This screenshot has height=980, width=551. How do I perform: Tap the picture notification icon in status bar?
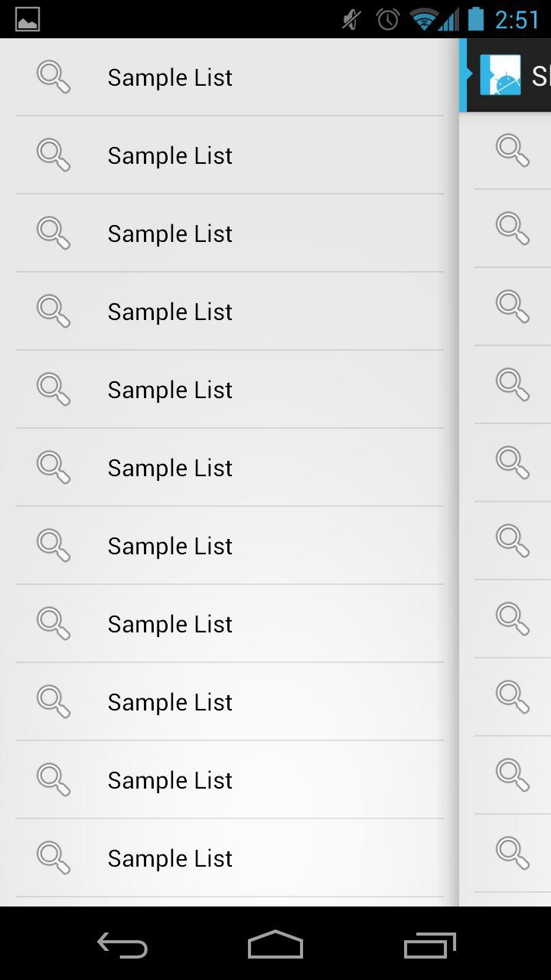click(x=28, y=19)
